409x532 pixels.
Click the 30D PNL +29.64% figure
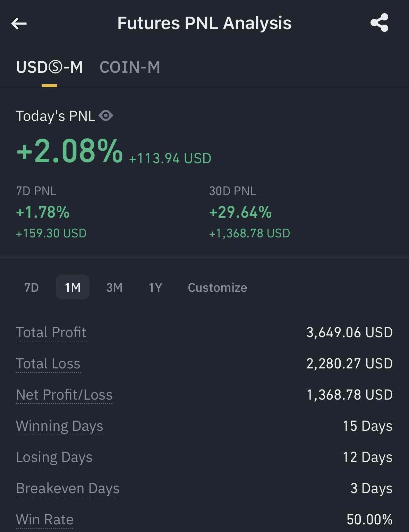(240, 212)
